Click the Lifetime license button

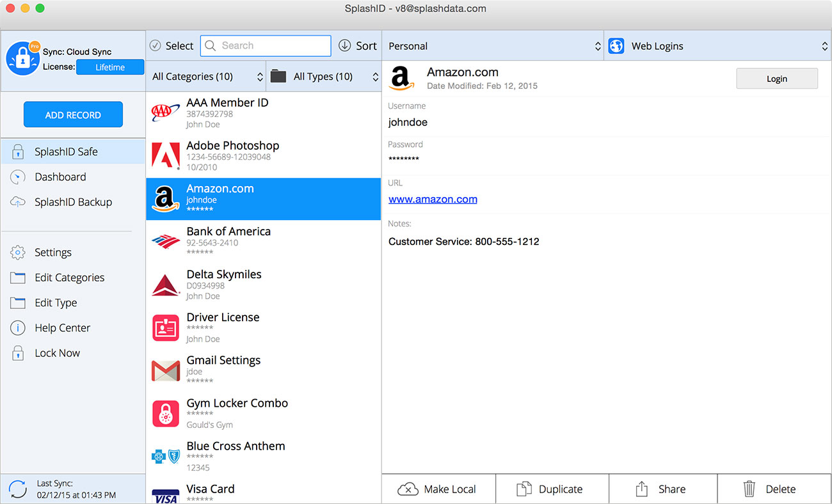[110, 67]
